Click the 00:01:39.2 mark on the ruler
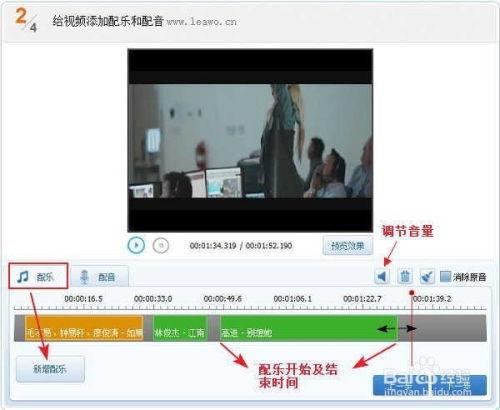The height and width of the screenshot is (410, 500). tap(432, 299)
